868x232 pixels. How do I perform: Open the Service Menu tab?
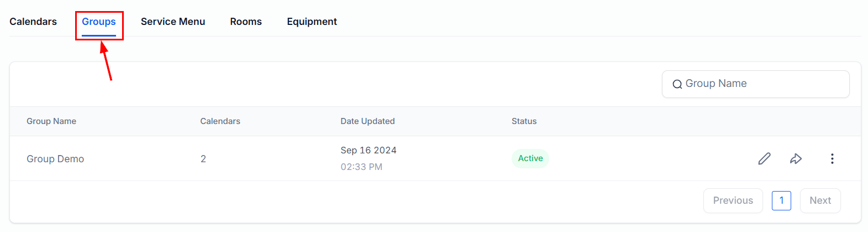pyautogui.click(x=173, y=22)
